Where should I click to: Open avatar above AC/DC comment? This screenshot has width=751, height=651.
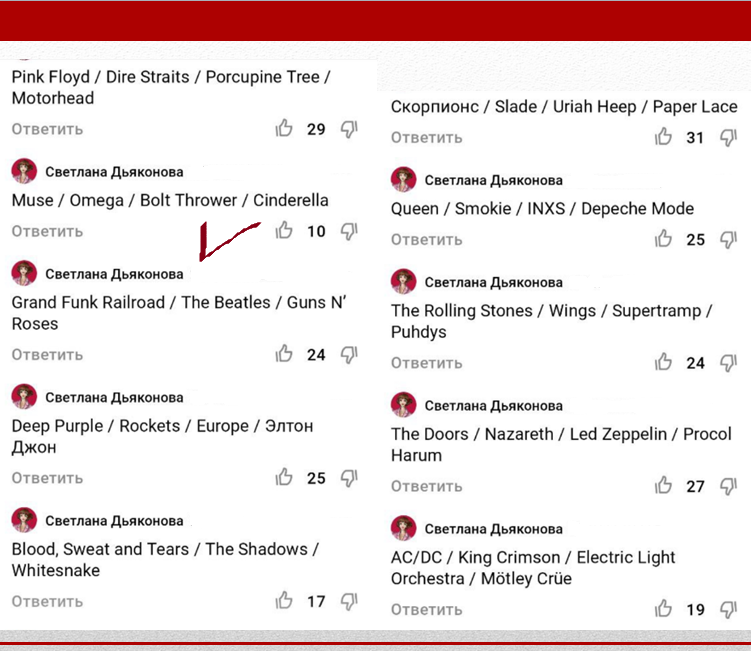pos(404,528)
